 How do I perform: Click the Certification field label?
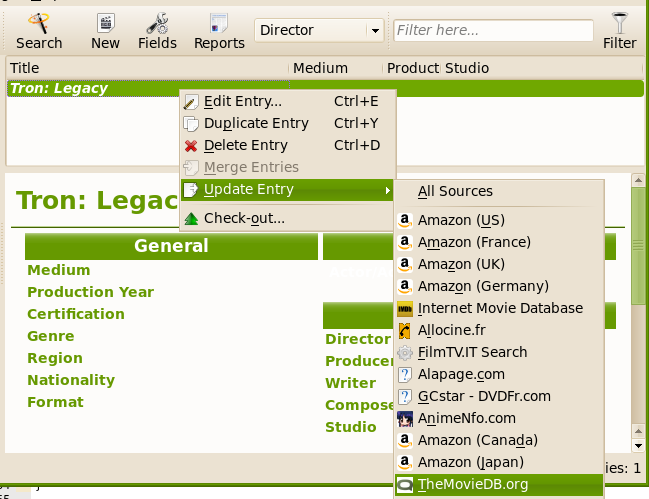[x=76, y=314]
